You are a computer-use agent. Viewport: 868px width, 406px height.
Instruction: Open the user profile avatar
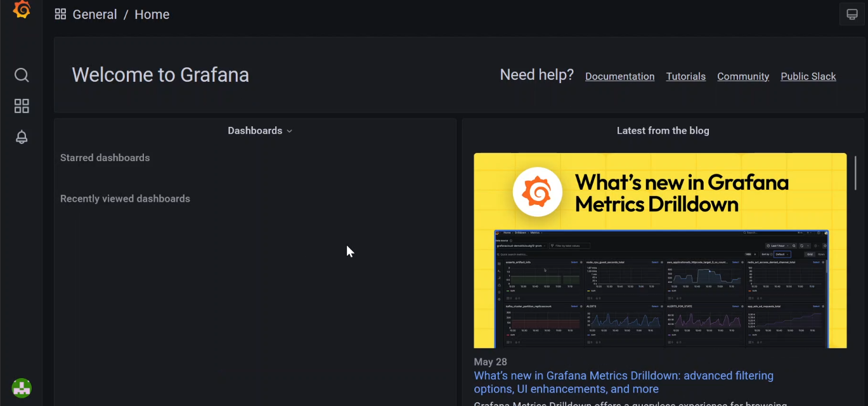22,388
